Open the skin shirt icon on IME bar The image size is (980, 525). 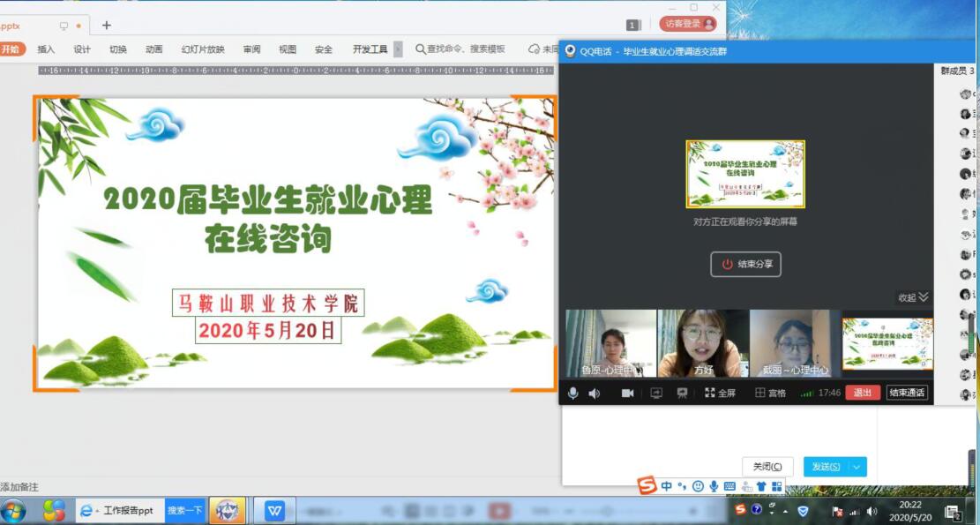(760, 485)
